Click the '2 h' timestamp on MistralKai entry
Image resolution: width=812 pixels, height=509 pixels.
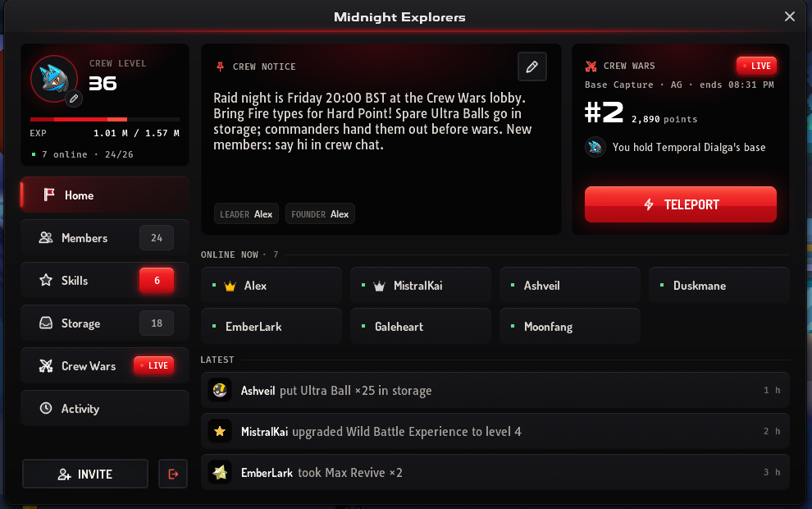pos(772,431)
